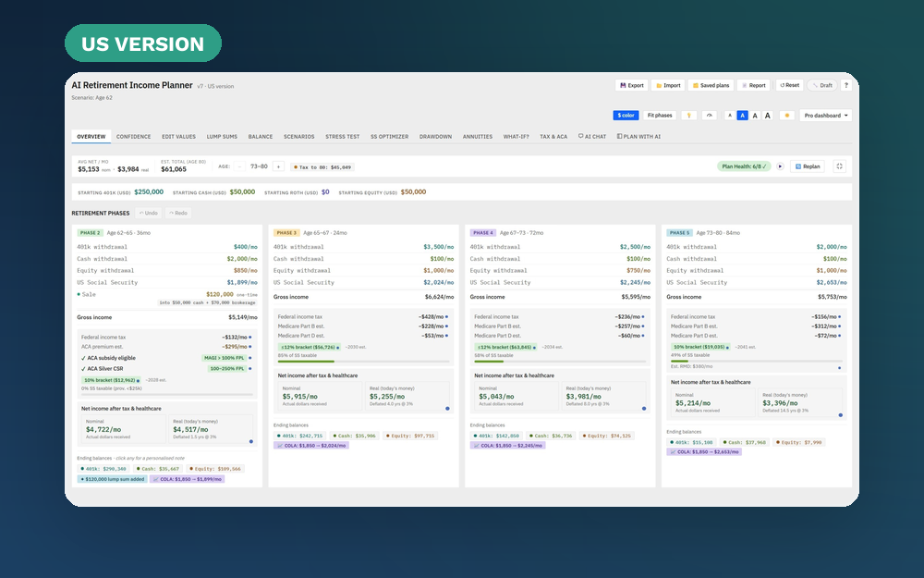
Task: Open the Plan with AI tab
Action: 638,137
